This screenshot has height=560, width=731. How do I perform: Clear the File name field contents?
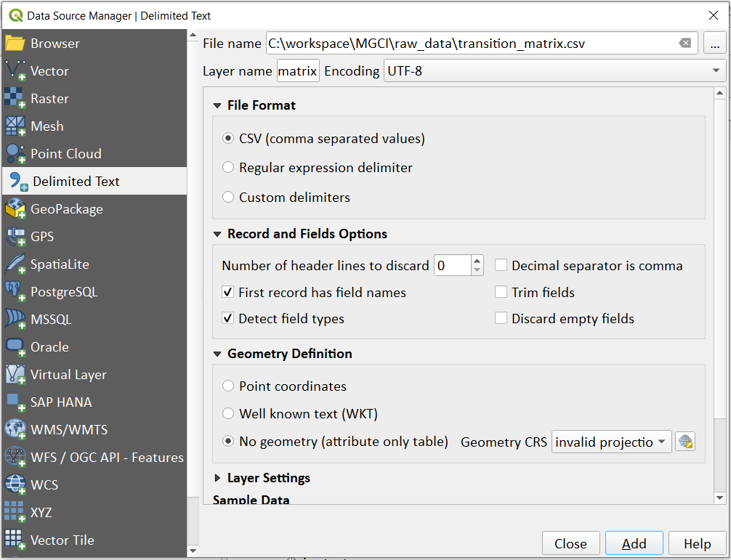point(684,44)
